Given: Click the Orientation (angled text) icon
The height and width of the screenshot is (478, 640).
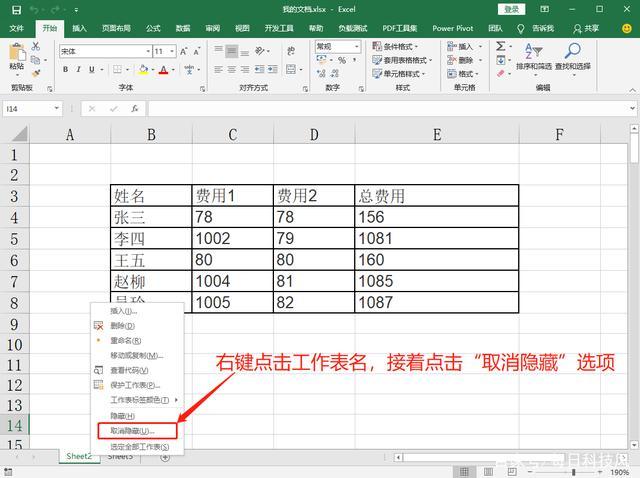Looking at the screenshot, I should 260,51.
